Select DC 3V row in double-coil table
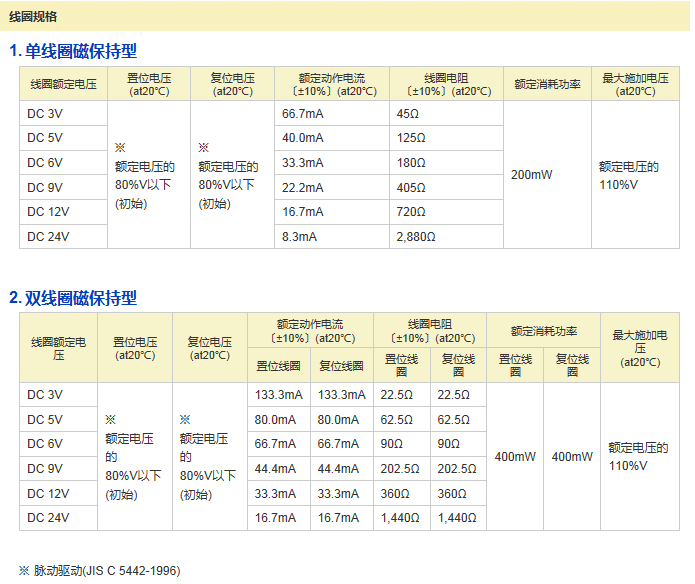695x584 pixels. [x=45, y=395]
